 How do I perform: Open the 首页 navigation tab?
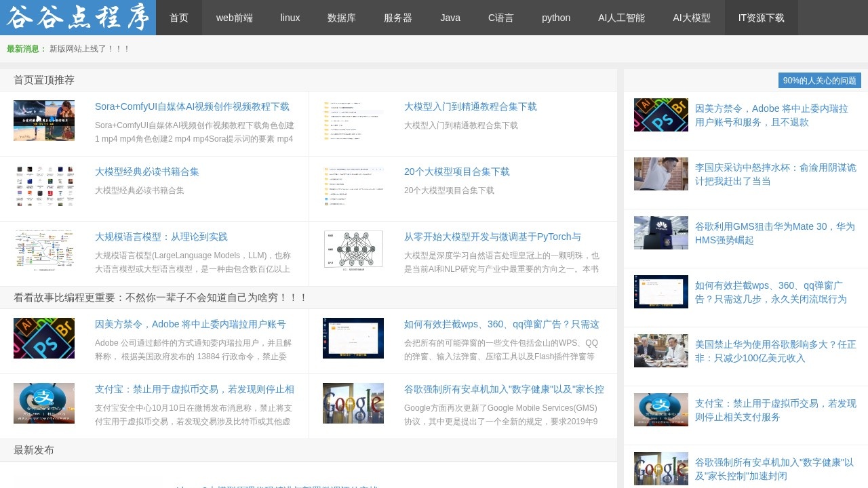click(179, 18)
